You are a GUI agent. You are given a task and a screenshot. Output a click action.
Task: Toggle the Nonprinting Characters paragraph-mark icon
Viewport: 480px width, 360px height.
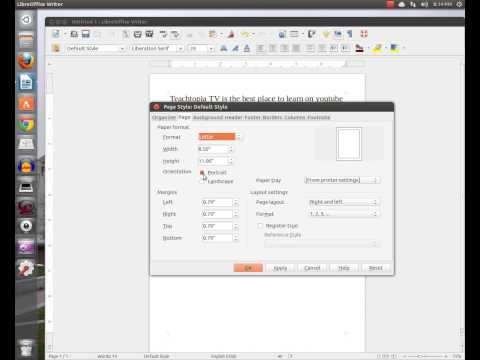[350, 34]
